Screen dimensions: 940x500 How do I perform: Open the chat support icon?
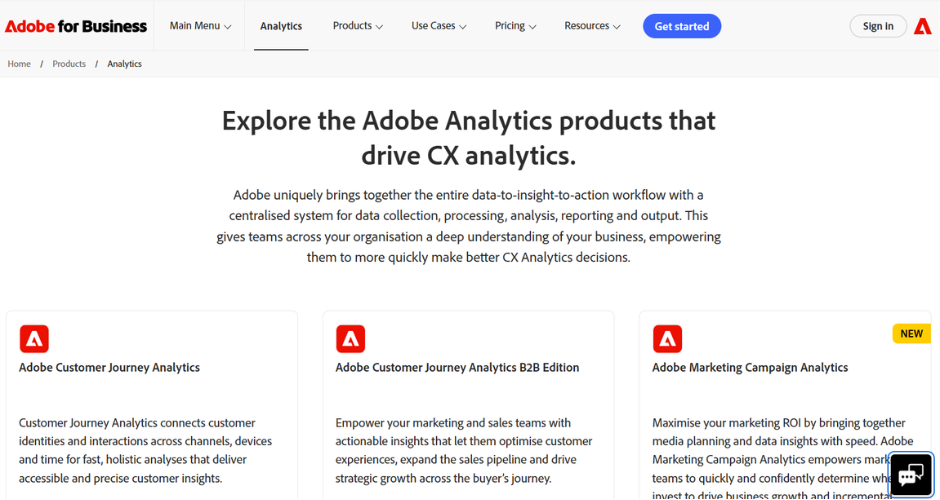(x=911, y=475)
